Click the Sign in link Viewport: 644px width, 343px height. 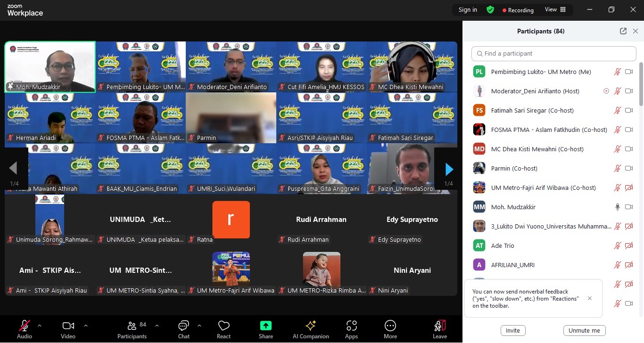pyautogui.click(x=468, y=10)
